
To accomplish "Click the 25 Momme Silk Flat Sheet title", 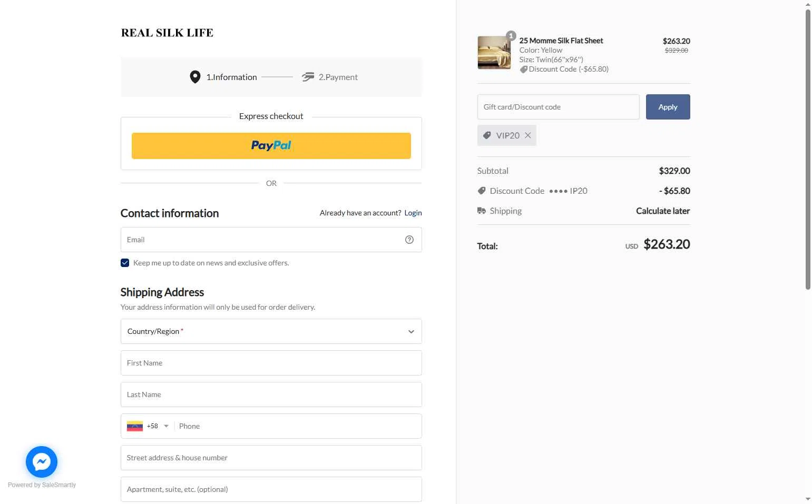I will pyautogui.click(x=561, y=41).
